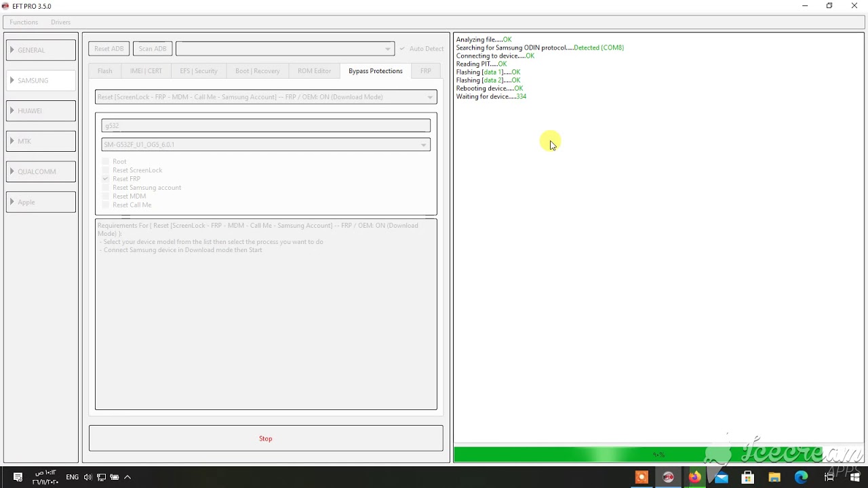This screenshot has width=868, height=488.
Task: Open the Windows Start menu
Action: 854,477
